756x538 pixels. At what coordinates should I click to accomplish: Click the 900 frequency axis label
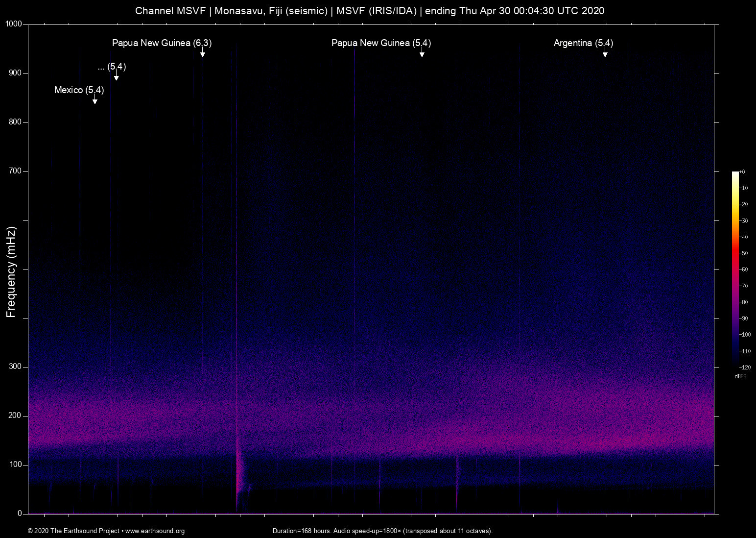(x=16, y=73)
